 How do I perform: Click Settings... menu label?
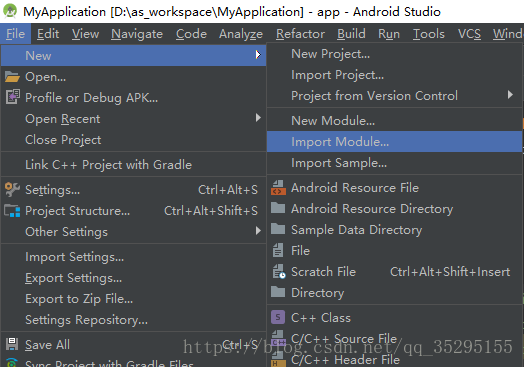pyautogui.click(x=52, y=190)
